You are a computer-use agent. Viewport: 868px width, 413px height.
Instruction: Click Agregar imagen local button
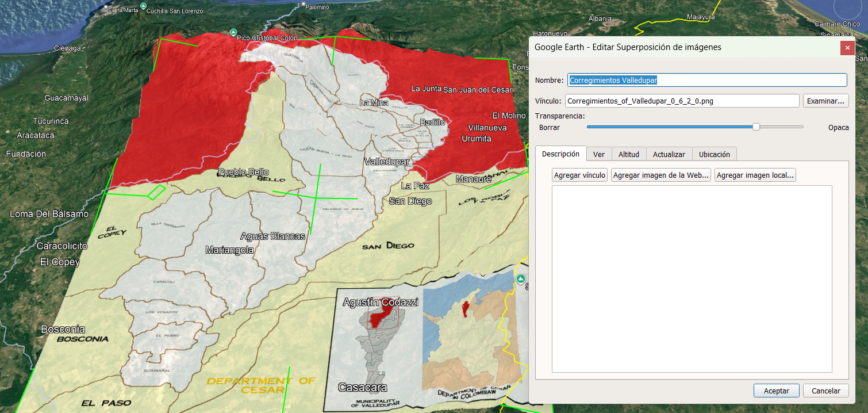pyautogui.click(x=755, y=175)
